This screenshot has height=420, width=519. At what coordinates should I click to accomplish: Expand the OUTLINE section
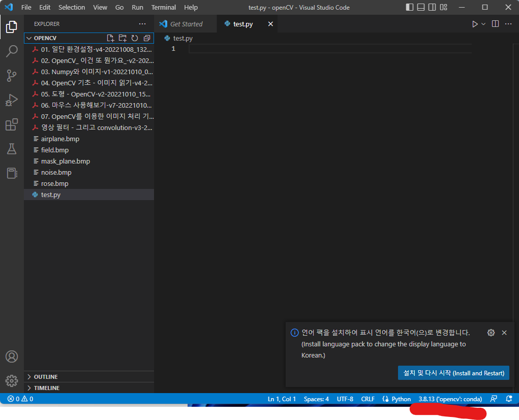tap(89, 377)
